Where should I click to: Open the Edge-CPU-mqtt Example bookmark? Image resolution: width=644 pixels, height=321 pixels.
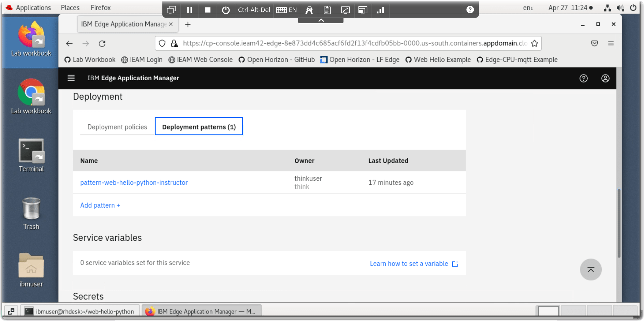pos(517,60)
